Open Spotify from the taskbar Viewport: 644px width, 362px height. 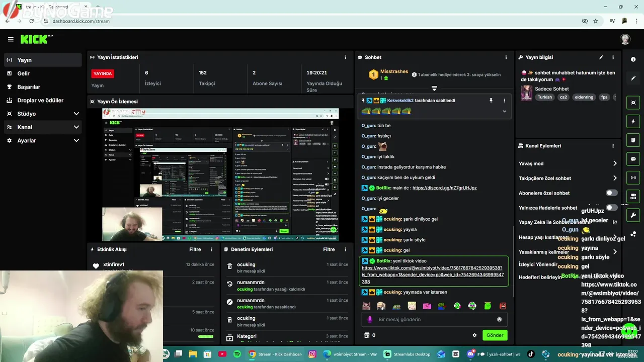tap(237, 354)
